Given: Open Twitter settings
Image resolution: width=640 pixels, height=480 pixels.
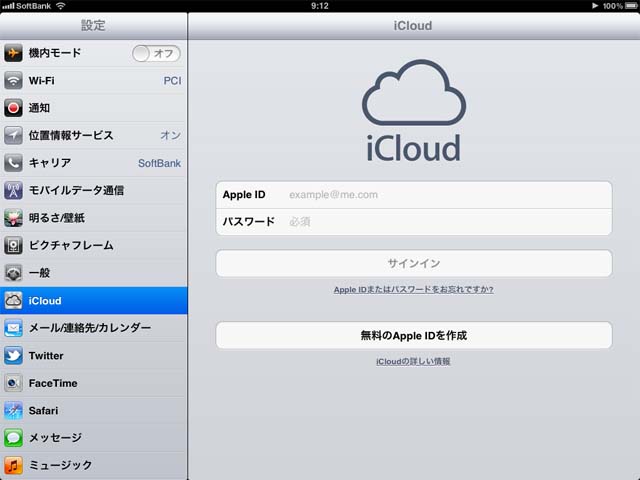Looking at the screenshot, I should coord(93,356).
